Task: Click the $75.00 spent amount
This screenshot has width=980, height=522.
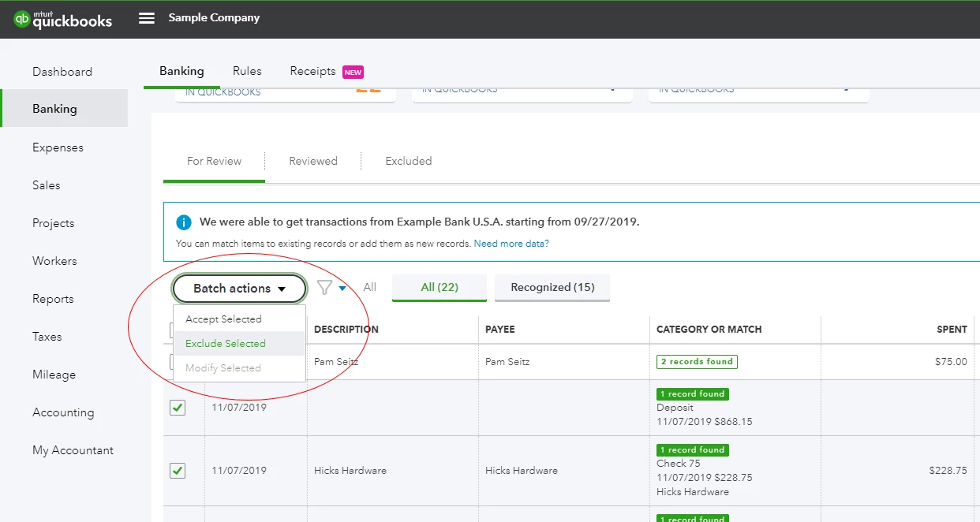Action: tap(951, 362)
